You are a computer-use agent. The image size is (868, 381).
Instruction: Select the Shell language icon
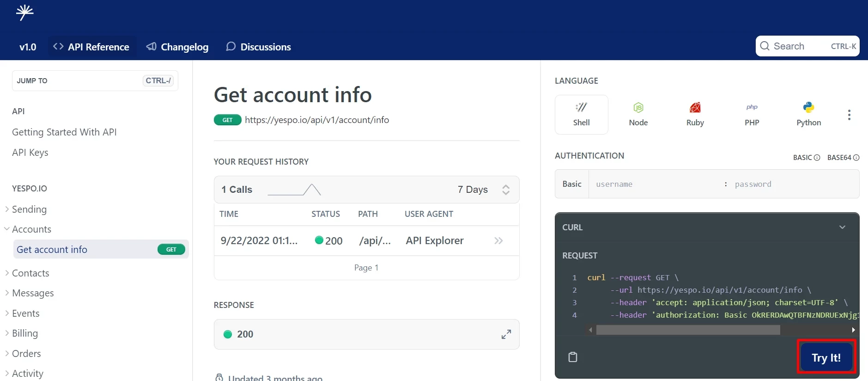coord(581,108)
